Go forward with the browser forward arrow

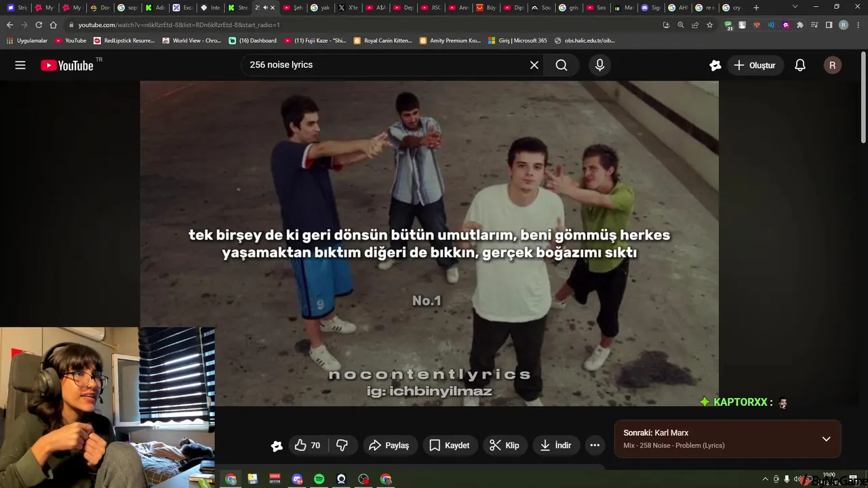(24, 24)
